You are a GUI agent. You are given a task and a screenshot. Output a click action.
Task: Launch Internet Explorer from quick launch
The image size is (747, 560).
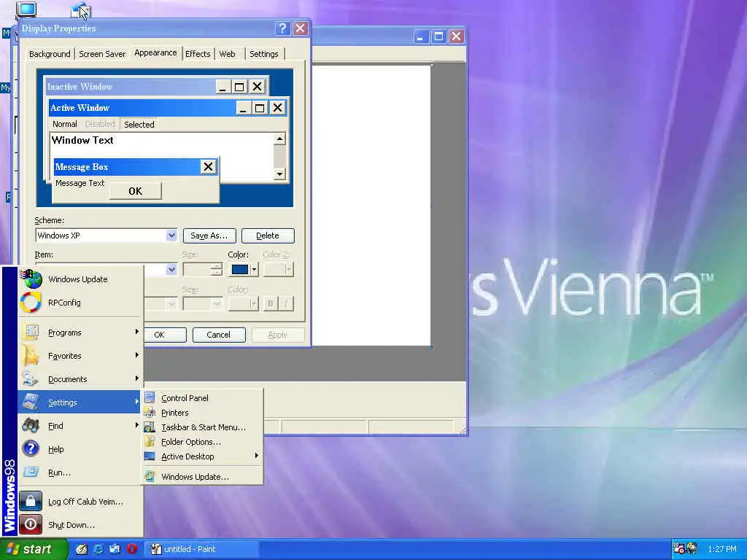coord(98,549)
